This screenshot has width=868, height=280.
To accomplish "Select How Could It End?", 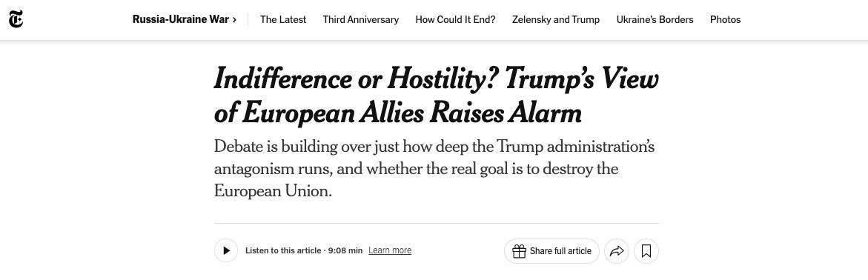I will click(x=455, y=19).
